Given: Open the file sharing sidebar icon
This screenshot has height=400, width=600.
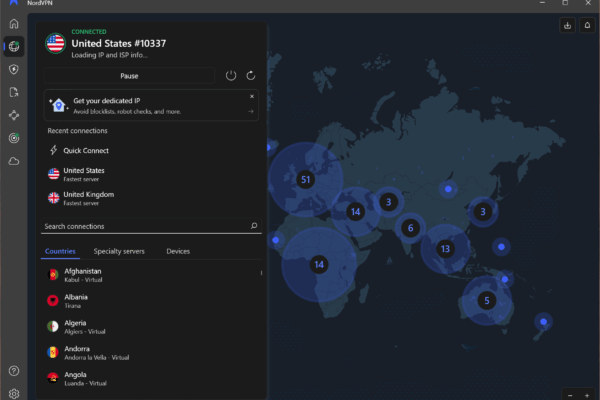Looking at the screenshot, I should 14,92.
